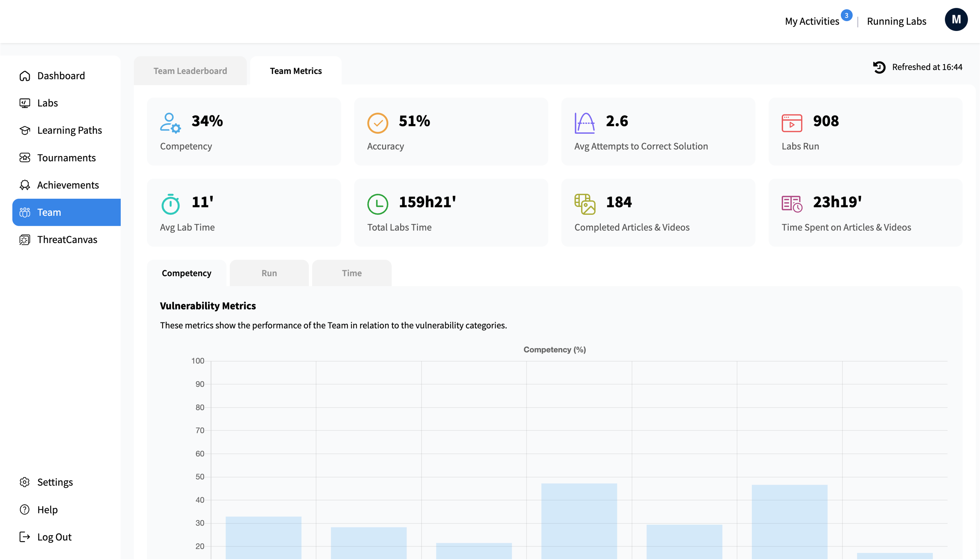Viewport: 980px width, 560px height.
Task: Click the Avg Lab Time stopwatch icon
Action: pos(170,204)
